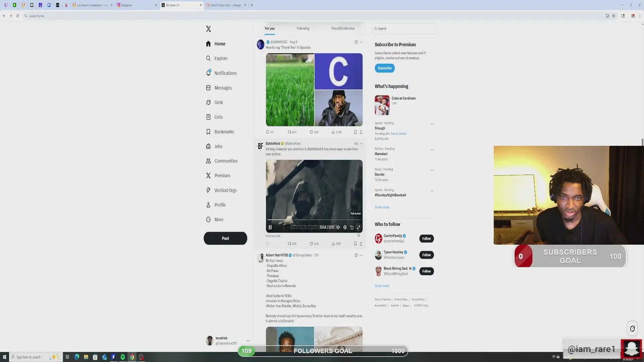The width and height of the screenshot is (644, 362).
Task: Switch to the For you tab
Action: (270, 29)
